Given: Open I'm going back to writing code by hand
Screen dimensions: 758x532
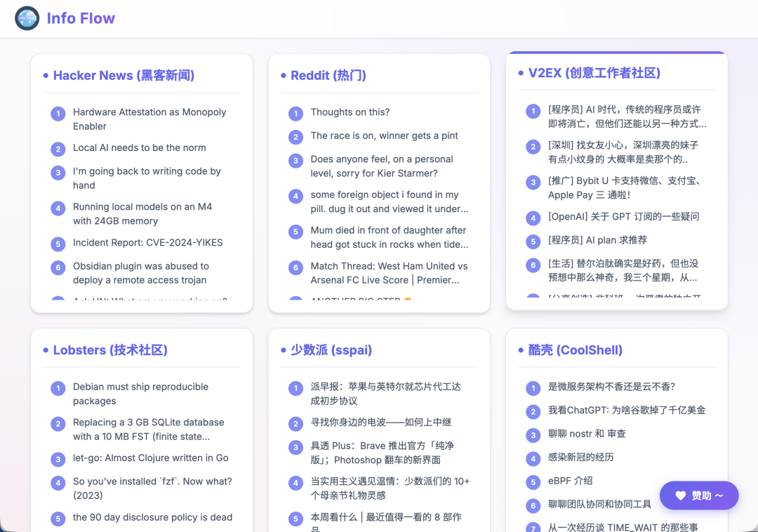Looking at the screenshot, I should pos(147,178).
